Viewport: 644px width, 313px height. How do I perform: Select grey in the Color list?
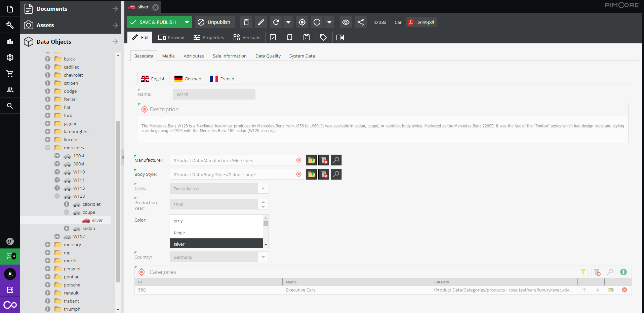point(216,221)
